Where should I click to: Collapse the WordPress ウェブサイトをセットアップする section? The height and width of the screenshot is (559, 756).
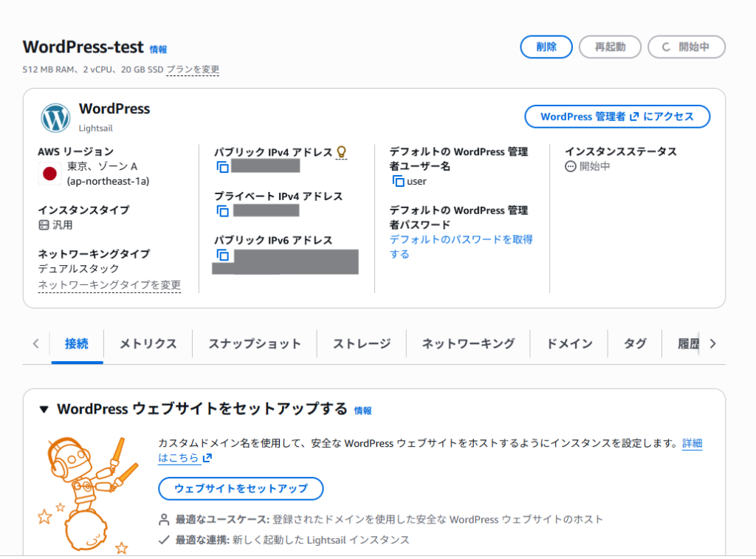44,410
